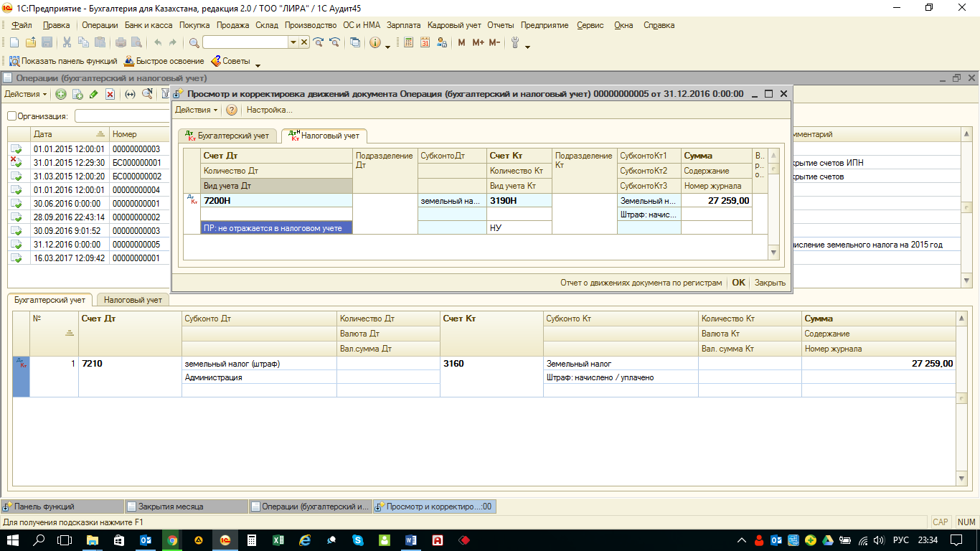This screenshot has height=551, width=980.
Task: Select lower Бухгалтерский учет tab
Action: (x=51, y=300)
